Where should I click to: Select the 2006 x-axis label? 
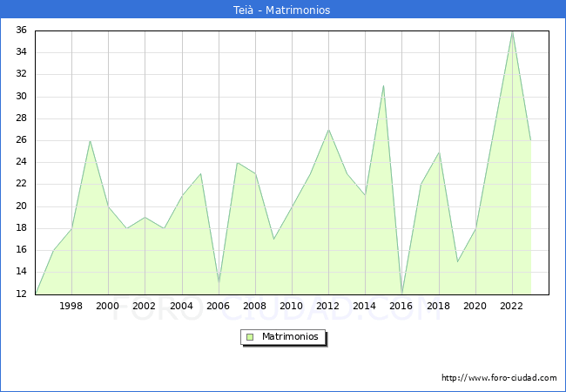click(218, 306)
